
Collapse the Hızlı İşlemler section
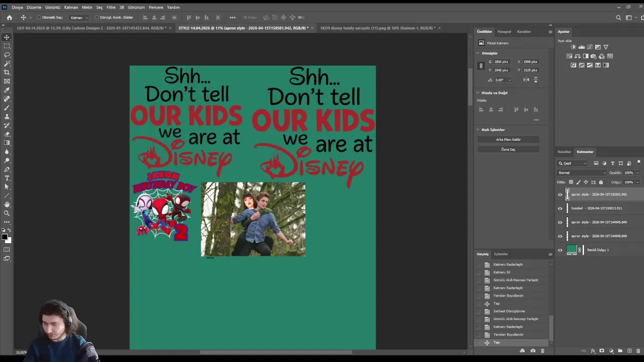478,130
